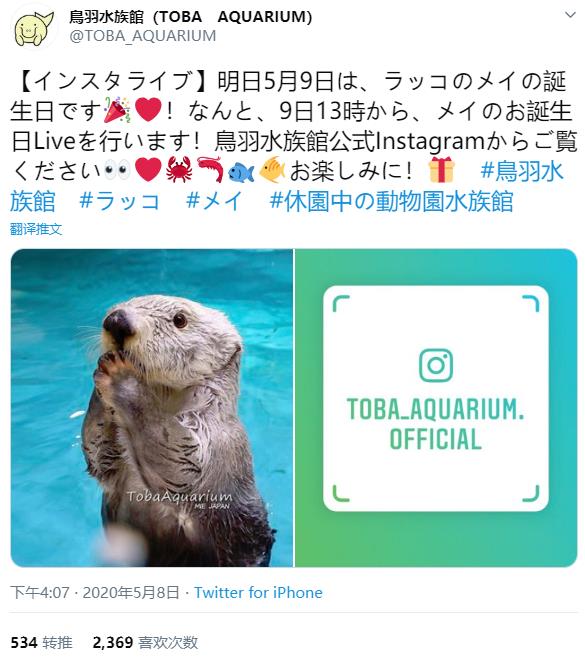Click the 翻译推文 translate tweet link
Viewport: 585px width, 660px height.
(36, 229)
